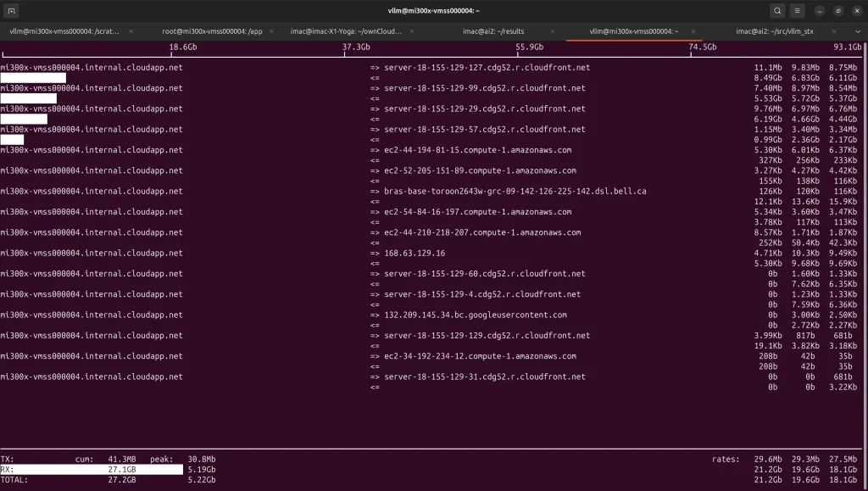Switch to root@mi300x-vmss000004: /app tab
The image size is (868, 491).
click(x=212, y=31)
